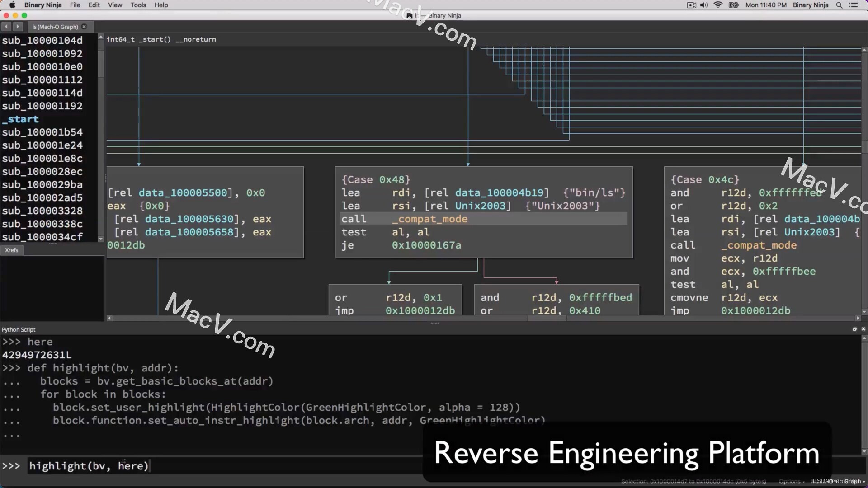Navigate back using the left arrow icon
This screenshot has width=868, height=488.
tap(6, 27)
